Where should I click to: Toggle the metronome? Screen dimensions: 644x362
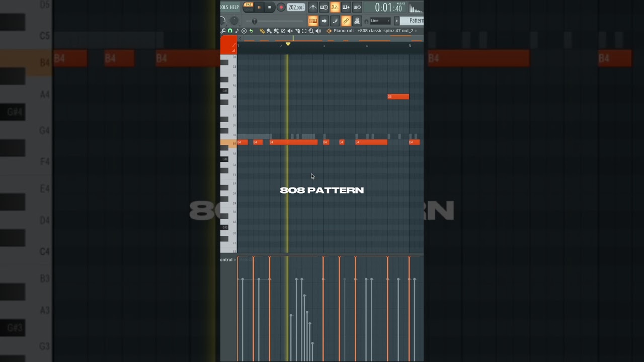point(313,7)
